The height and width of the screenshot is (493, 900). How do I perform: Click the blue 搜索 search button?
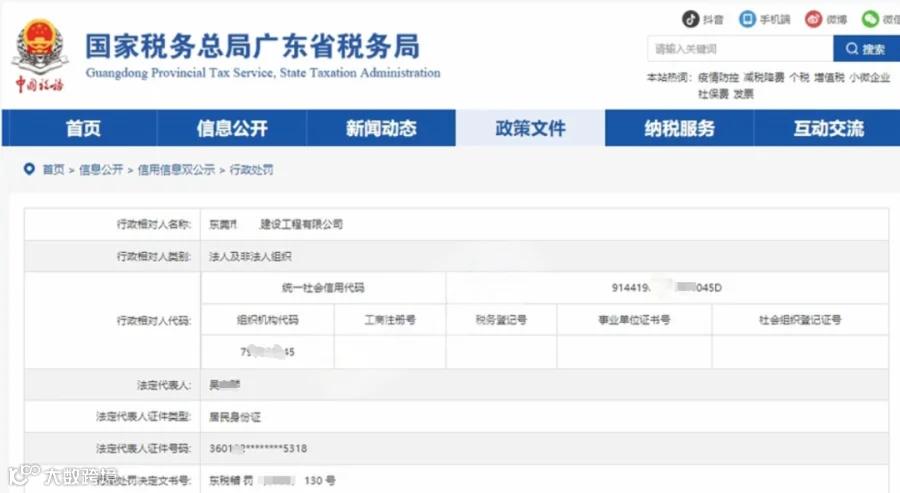tap(866, 49)
